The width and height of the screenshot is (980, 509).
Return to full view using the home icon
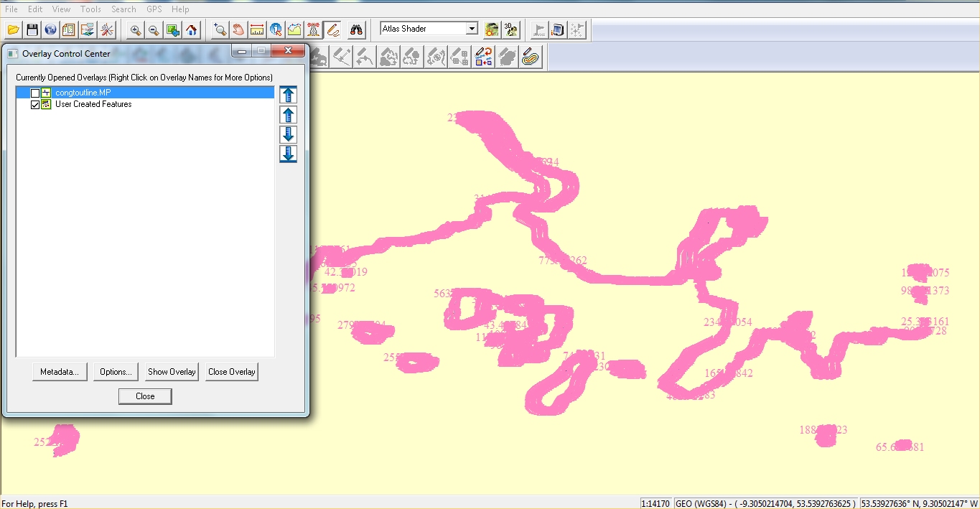point(191,29)
